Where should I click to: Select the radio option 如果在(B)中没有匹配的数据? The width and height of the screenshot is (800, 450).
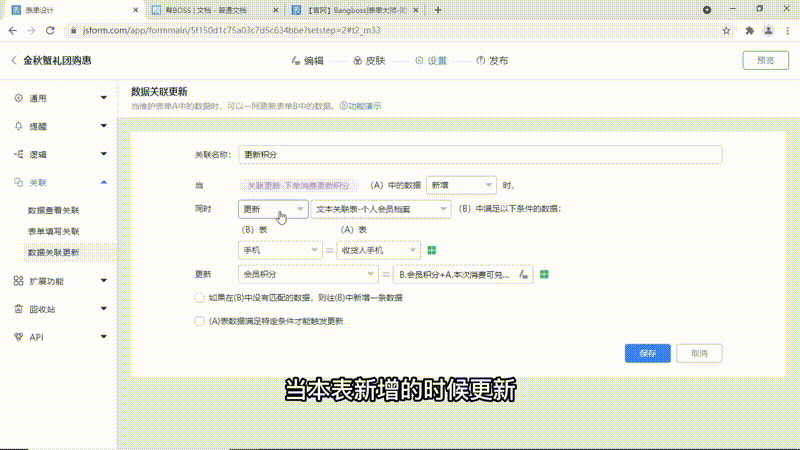(x=199, y=298)
